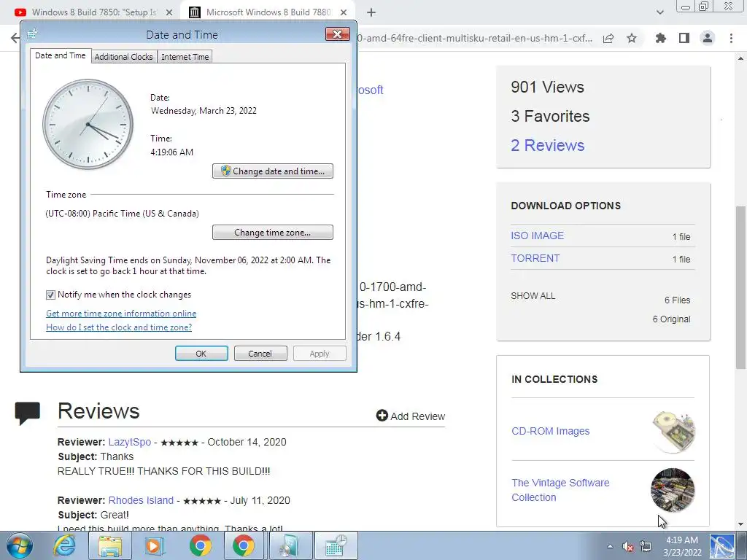Select the Microsoft Windows 8 Build 7880 tab

point(268,12)
